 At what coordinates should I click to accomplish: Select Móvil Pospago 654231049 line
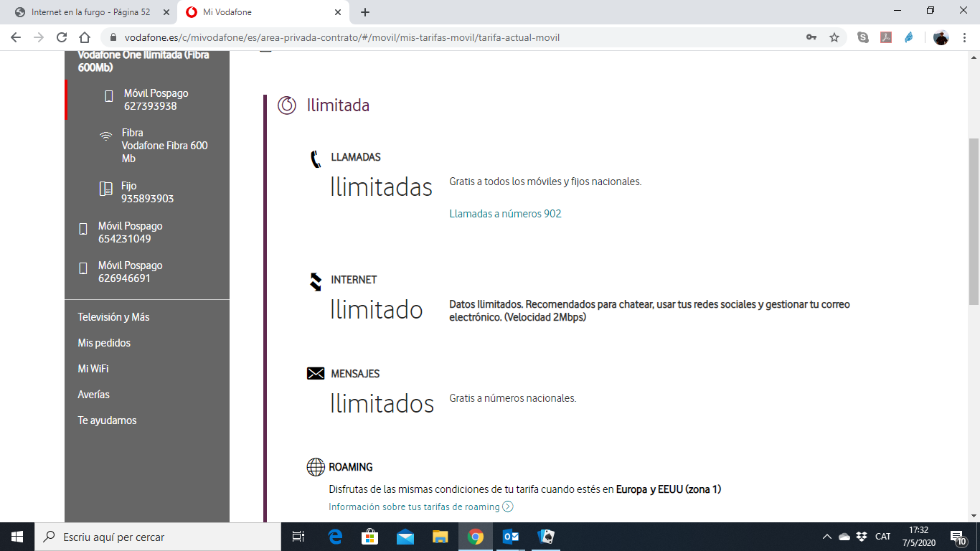tap(130, 232)
